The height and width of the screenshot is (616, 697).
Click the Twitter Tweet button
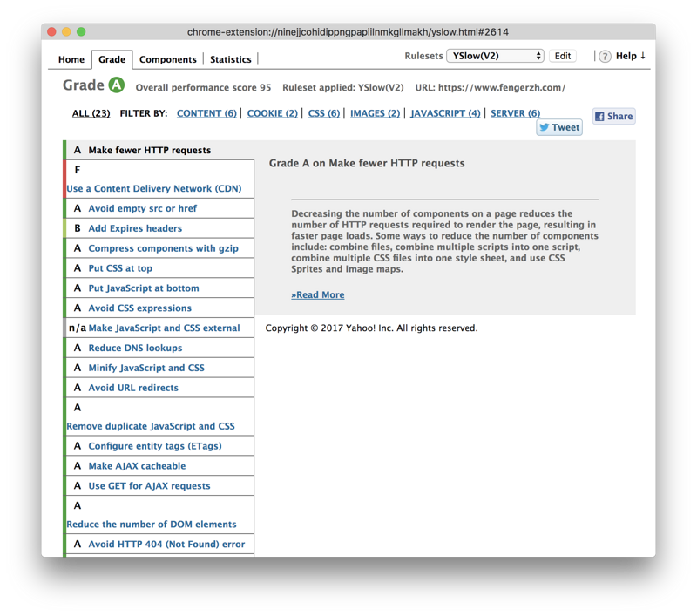point(559,127)
